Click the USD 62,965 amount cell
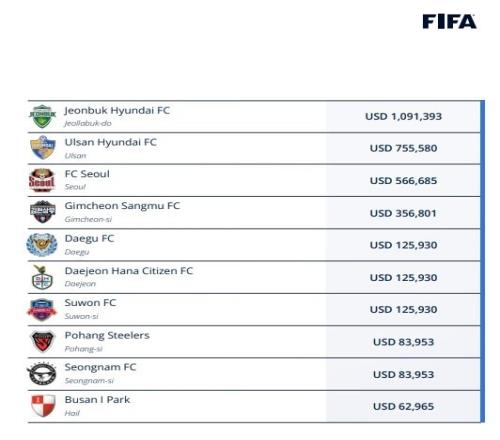 click(403, 406)
